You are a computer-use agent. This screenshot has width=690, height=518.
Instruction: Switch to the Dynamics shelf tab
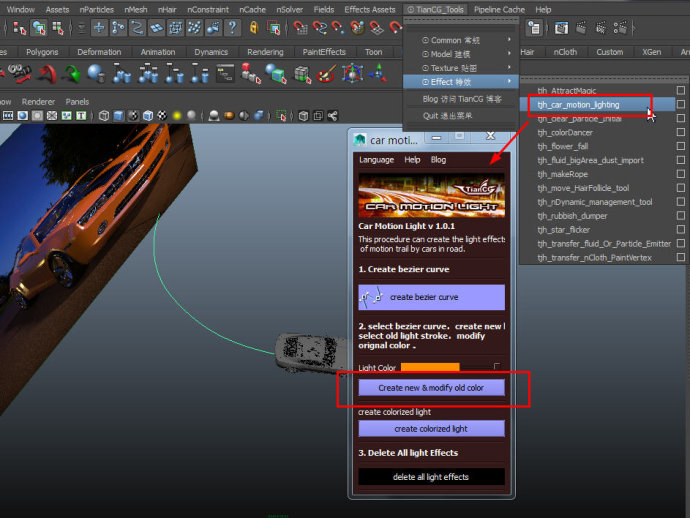(211, 52)
